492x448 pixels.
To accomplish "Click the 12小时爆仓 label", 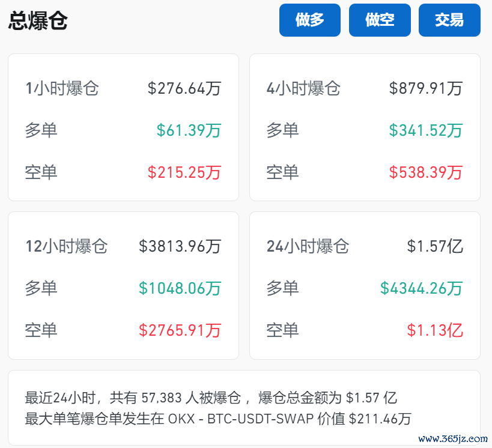I will pyautogui.click(x=67, y=246).
